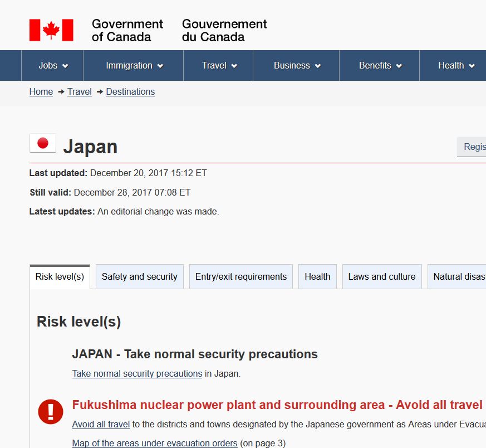Open Map of areas under evacuation orders
This screenshot has width=486, height=448.
point(155,444)
